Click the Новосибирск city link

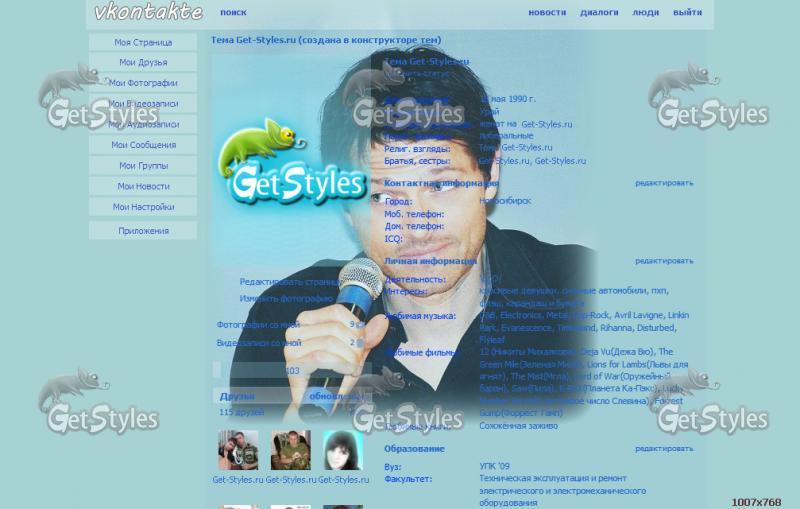click(505, 201)
